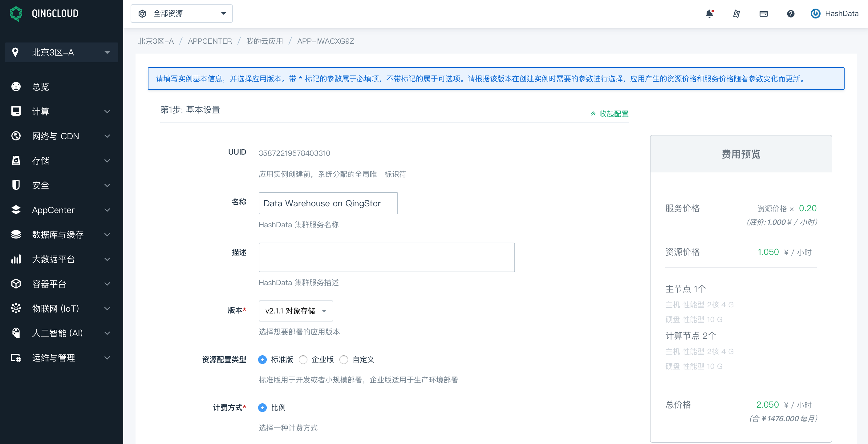Open 人工智能 (AI) sidebar menu
The image size is (868, 444).
(x=61, y=333)
